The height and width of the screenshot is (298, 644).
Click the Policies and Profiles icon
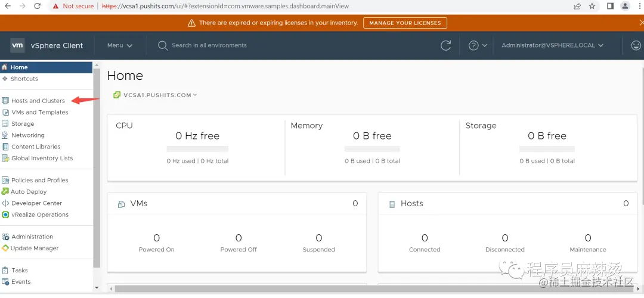pos(5,180)
